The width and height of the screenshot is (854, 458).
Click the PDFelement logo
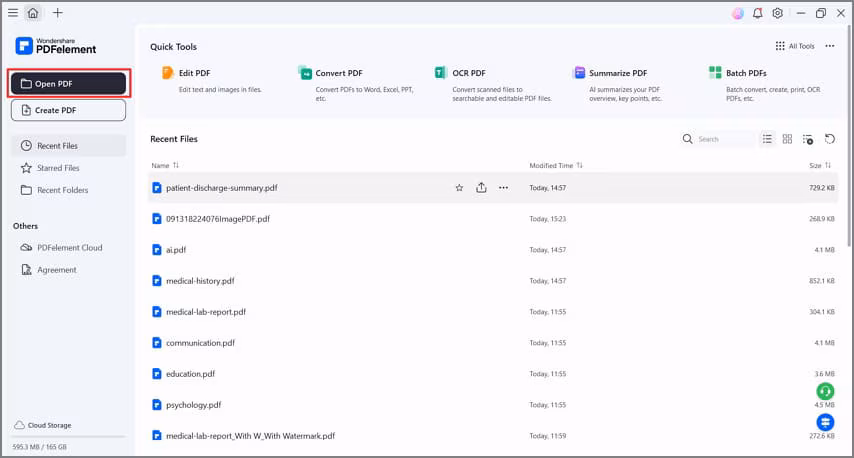(x=56, y=46)
